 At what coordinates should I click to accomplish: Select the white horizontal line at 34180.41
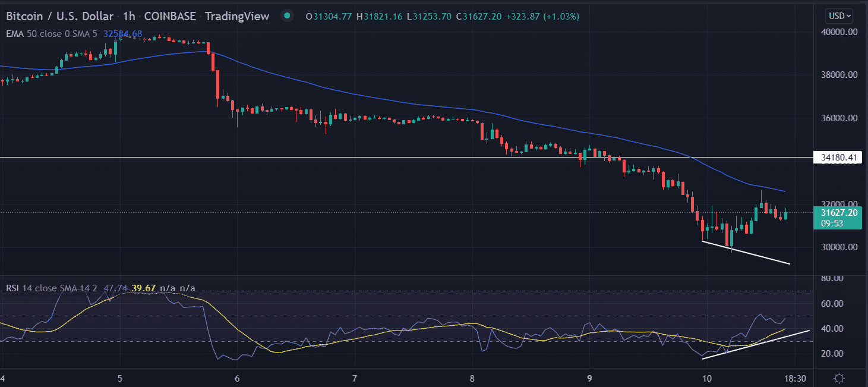(356, 157)
